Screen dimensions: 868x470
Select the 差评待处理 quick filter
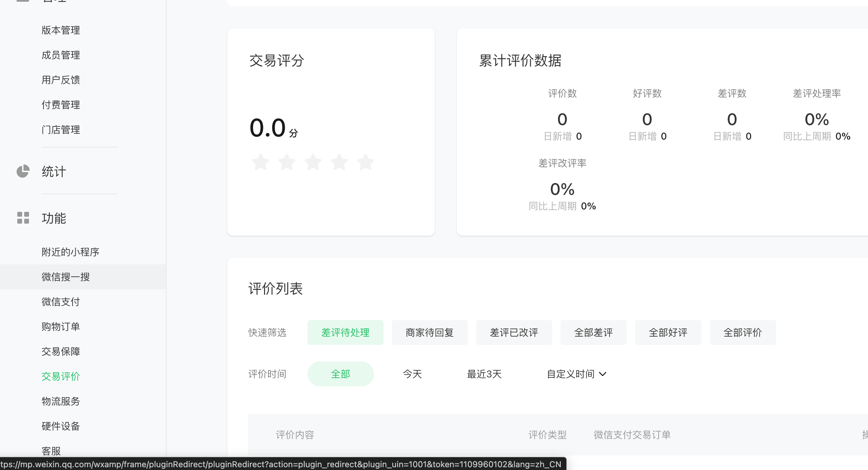point(345,332)
